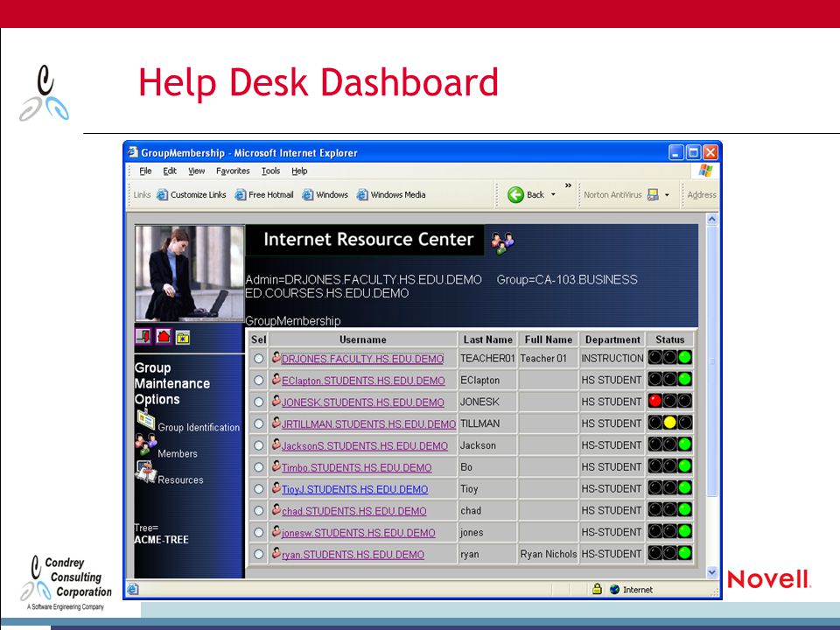The height and width of the screenshot is (630, 840).
Task: Click the Free Hotmail page icon
Action: (240, 194)
